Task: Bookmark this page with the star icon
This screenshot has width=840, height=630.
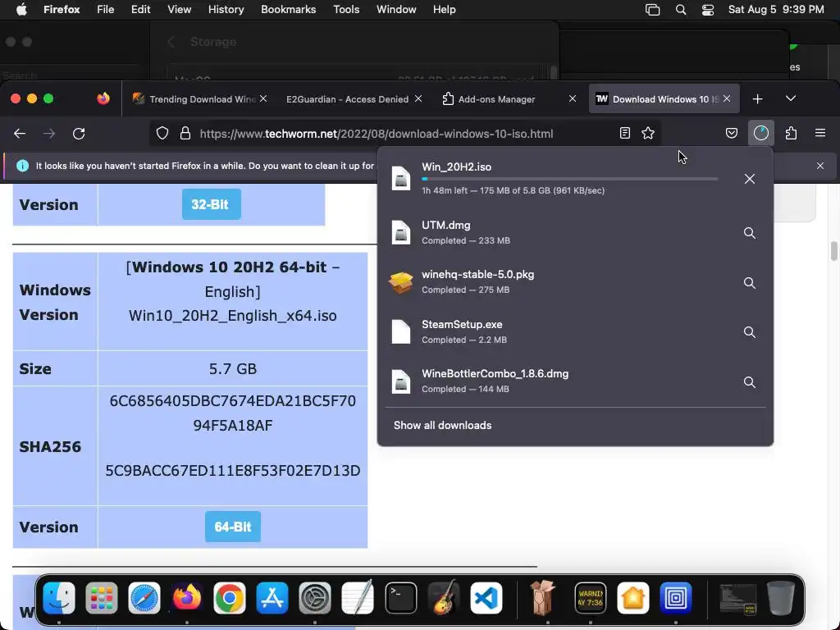Action: coord(648,134)
